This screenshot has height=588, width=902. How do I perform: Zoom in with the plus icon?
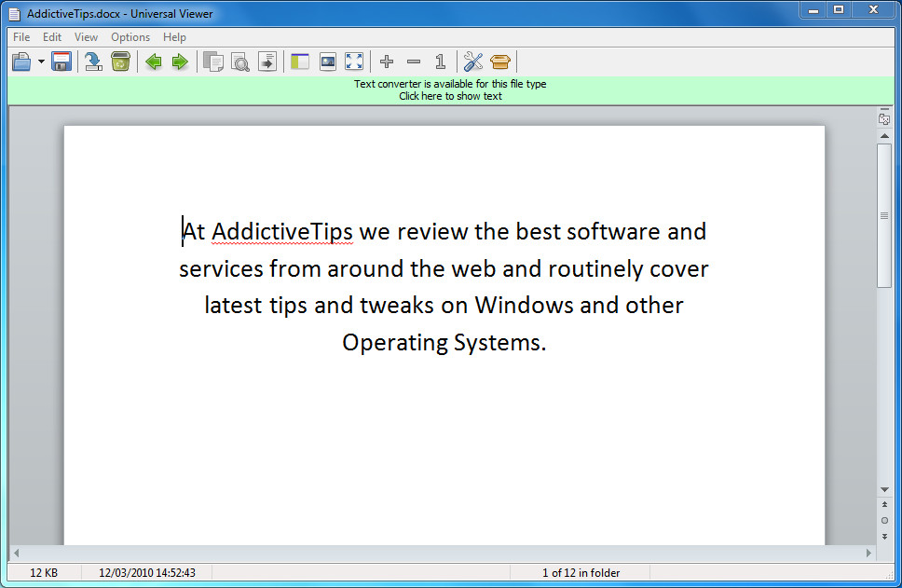(387, 62)
